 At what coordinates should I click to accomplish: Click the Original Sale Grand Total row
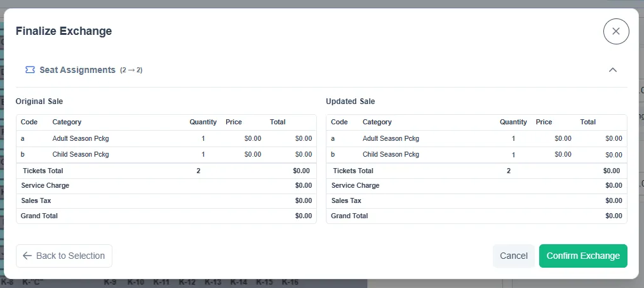coord(166,216)
